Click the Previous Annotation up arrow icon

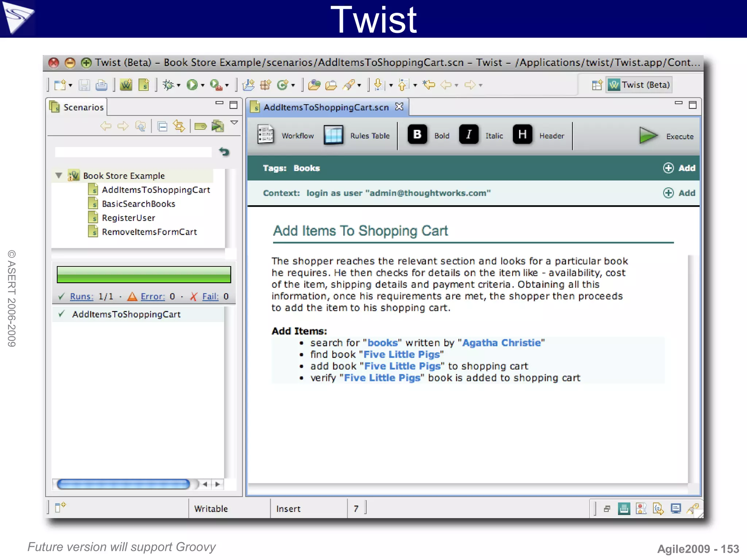(404, 85)
